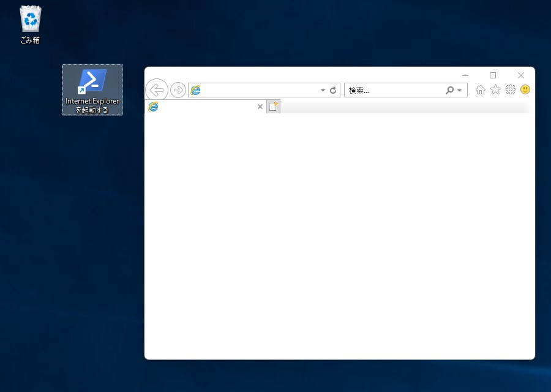Image resolution: width=551 pixels, height=392 pixels.
Task: Click the 検索 search input field
Action: [392, 89]
